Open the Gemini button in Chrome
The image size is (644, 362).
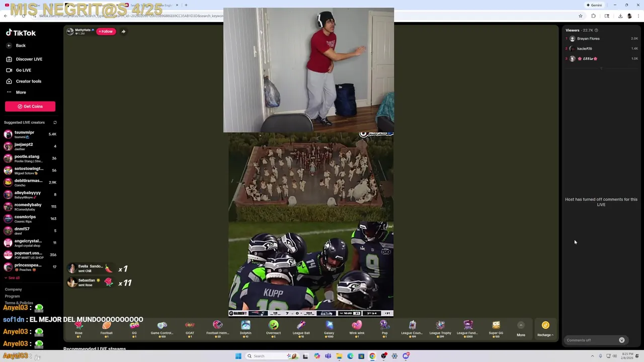[594, 5]
